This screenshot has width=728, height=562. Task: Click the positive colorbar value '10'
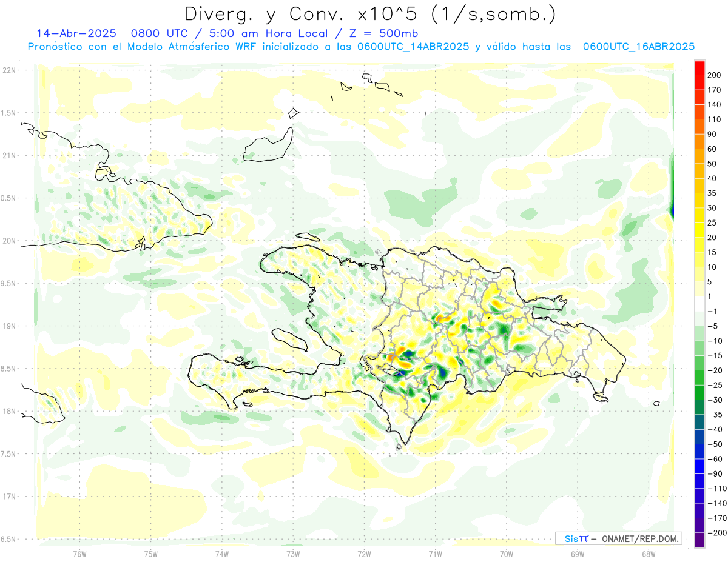click(x=713, y=267)
